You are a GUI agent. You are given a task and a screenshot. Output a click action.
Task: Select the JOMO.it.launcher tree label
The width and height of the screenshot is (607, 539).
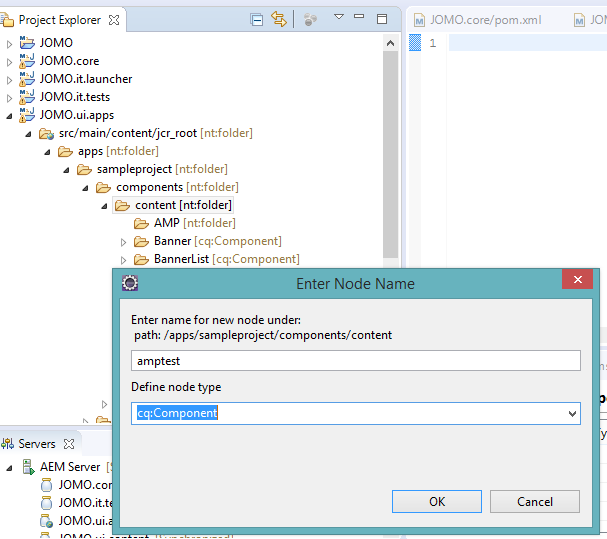(86, 79)
